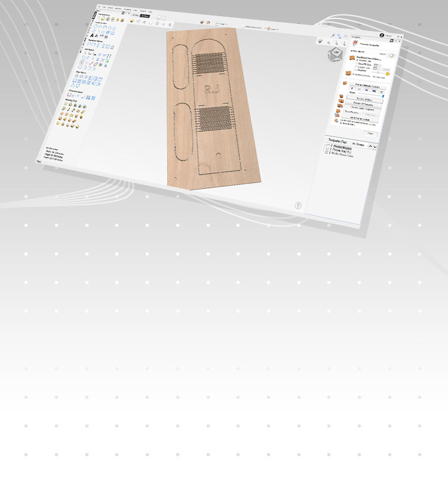Click the play button in the preview controls

click(352, 88)
